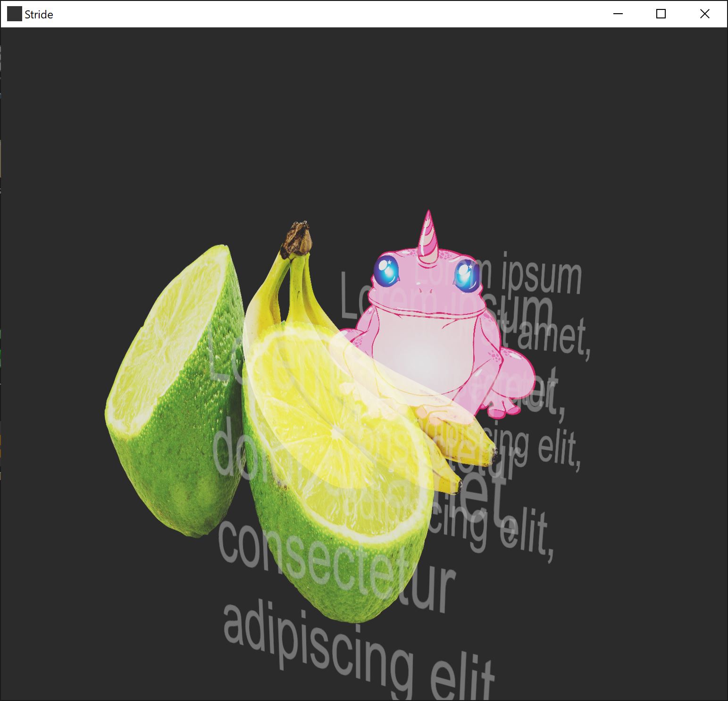The height and width of the screenshot is (701, 728).
Task: Close the Stride window
Action: [x=705, y=14]
